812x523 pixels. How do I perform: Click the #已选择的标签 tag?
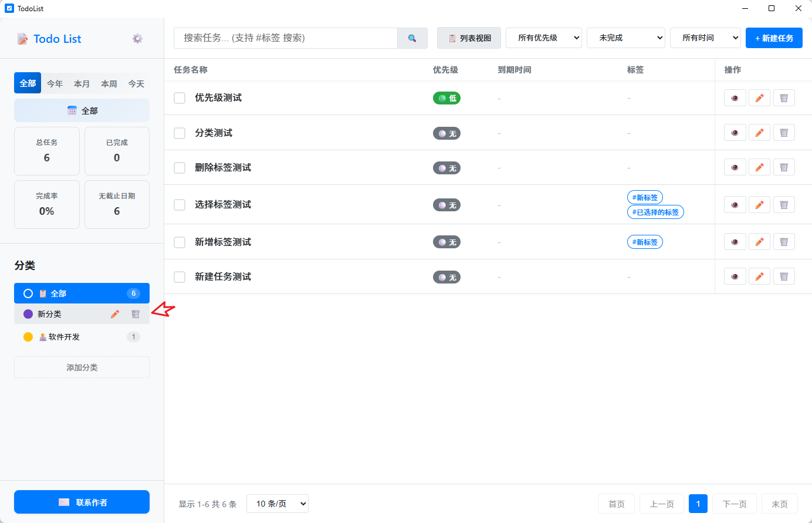655,212
